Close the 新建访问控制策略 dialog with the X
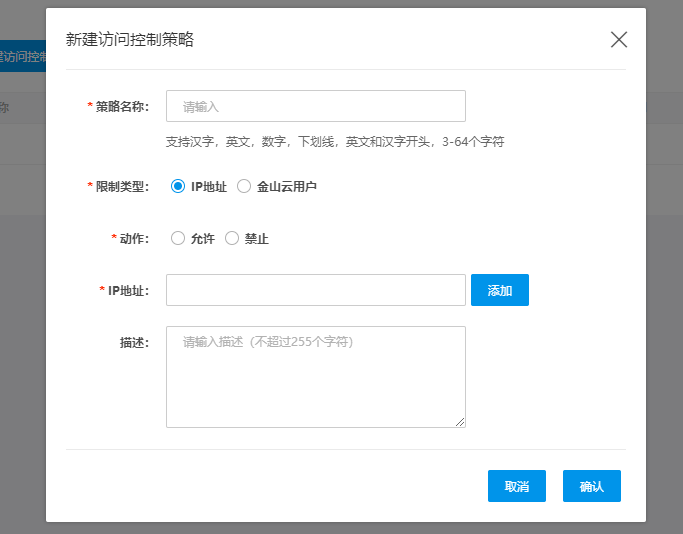 pos(619,40)
